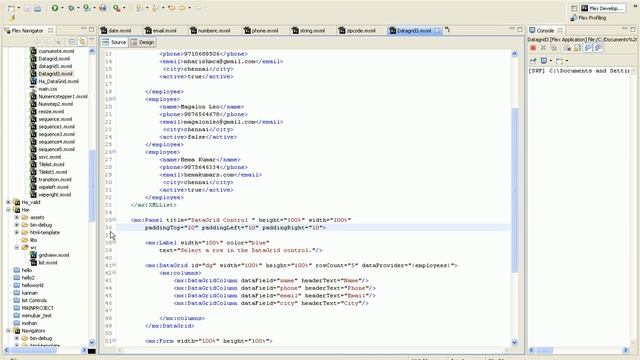The image size is (640, 360).
Task: Click the Profile launch icon
Action: coord(87,8)
